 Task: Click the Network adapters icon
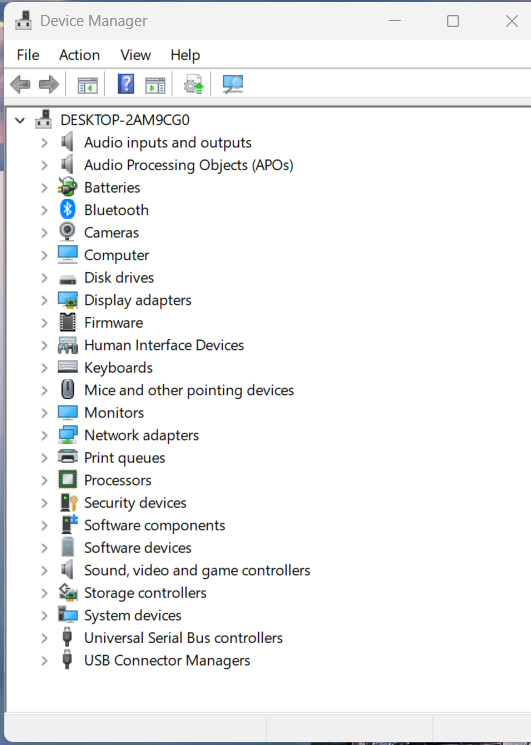click(x=67, y=435)
